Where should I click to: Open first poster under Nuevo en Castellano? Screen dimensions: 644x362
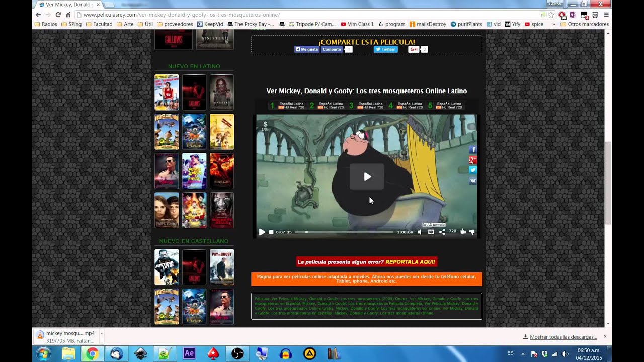[167, 267]
